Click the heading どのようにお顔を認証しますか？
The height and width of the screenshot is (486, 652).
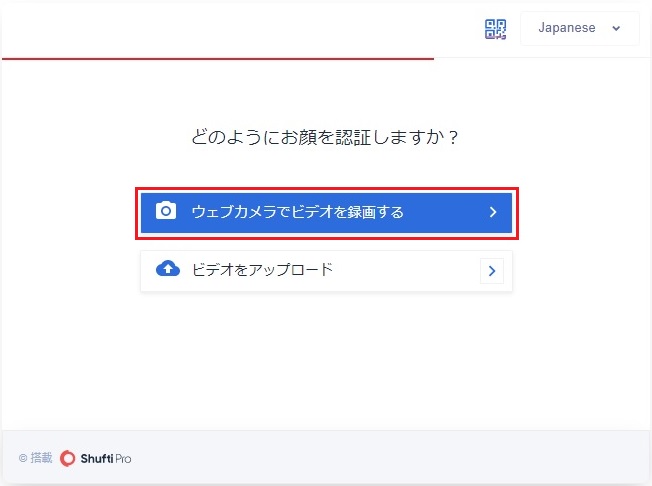pyautogui.click(x=325, y=137)
